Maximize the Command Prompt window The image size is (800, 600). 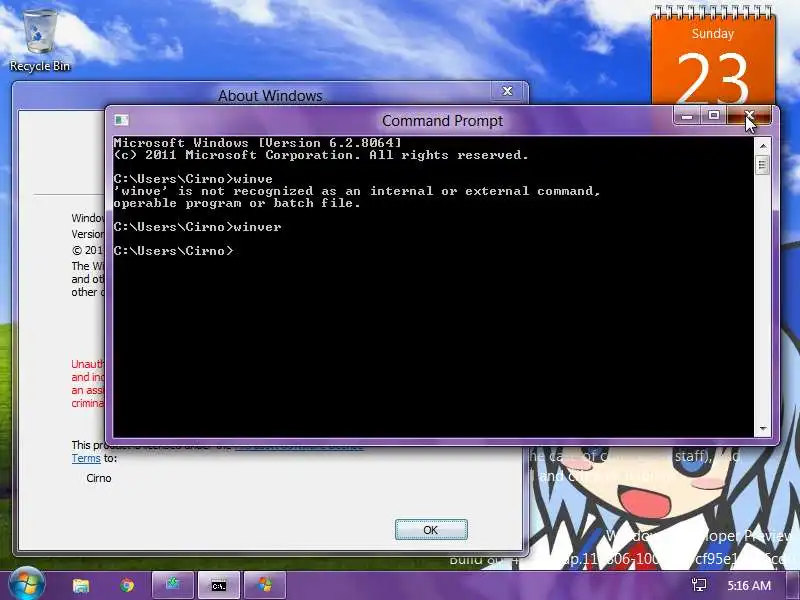click(x=713, y=116)
